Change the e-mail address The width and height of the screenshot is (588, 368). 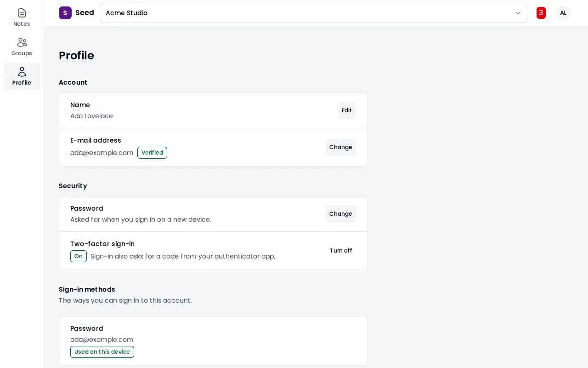coord(341,147)
